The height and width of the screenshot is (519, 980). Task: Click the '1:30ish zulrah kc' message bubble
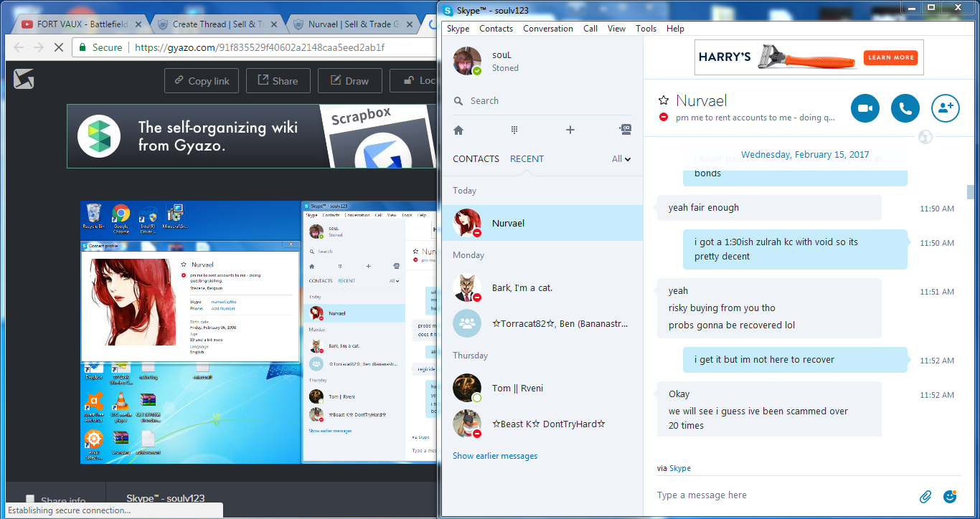(795, 249)
